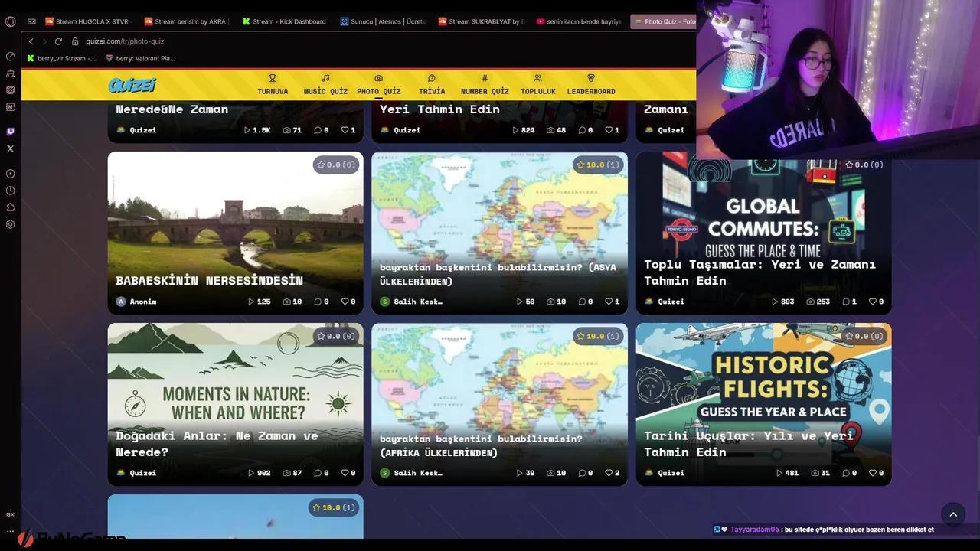Open the Turnuva menu item
This screenshot has width=980, height=551.
tap(273, 84)
